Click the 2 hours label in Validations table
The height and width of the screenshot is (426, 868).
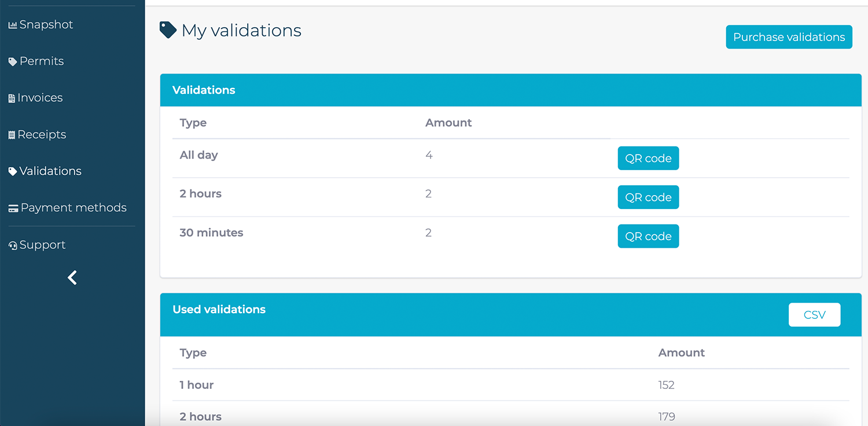click(200, 194)
